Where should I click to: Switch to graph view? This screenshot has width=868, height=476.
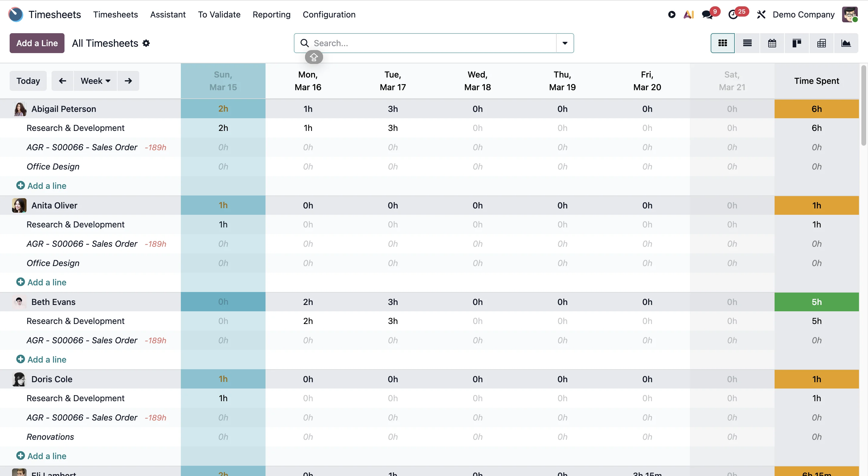coord(846,43)
